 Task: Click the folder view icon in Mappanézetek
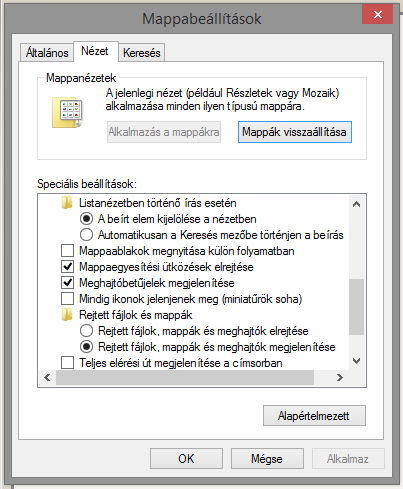click(67, 113)
